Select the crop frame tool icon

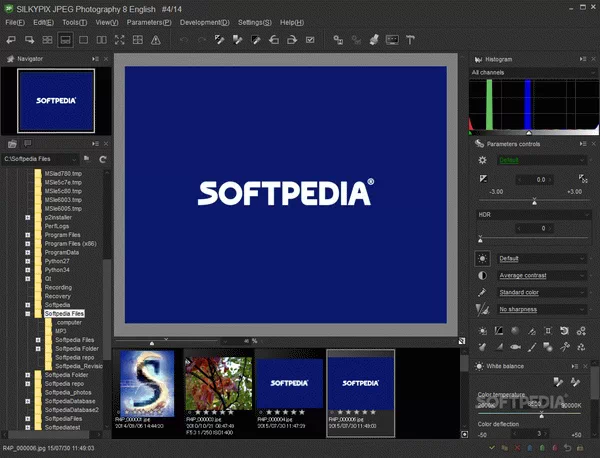pos(548,331)
